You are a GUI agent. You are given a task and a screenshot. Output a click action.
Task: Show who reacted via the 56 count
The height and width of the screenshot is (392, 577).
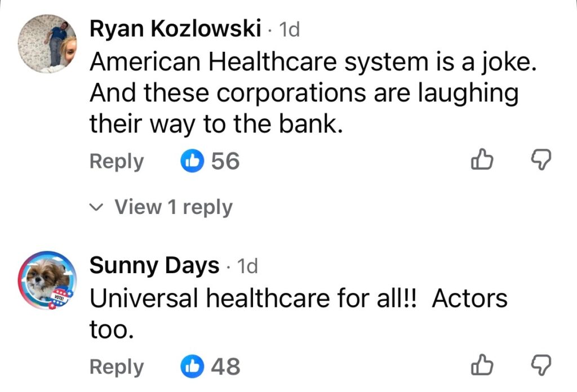[225, 162]
